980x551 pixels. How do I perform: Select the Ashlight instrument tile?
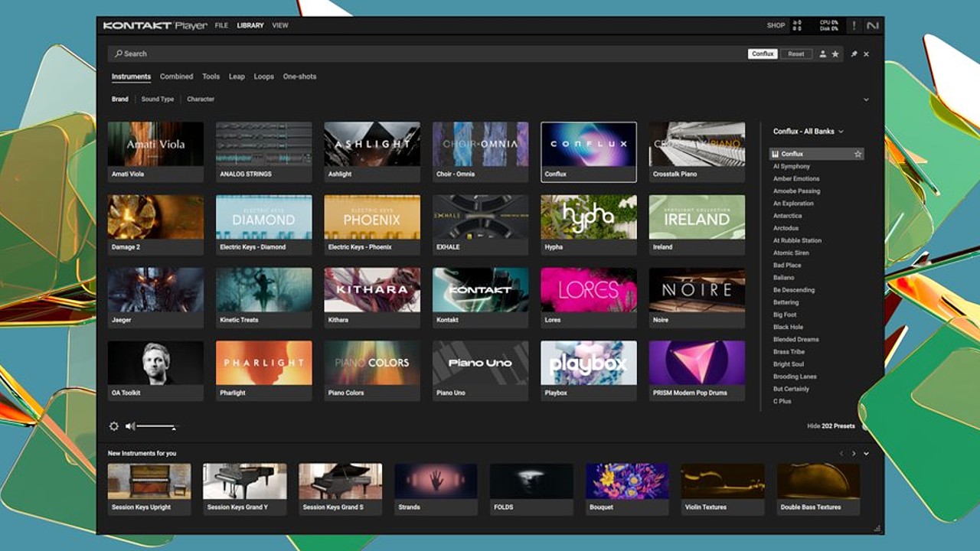point(372,152)
